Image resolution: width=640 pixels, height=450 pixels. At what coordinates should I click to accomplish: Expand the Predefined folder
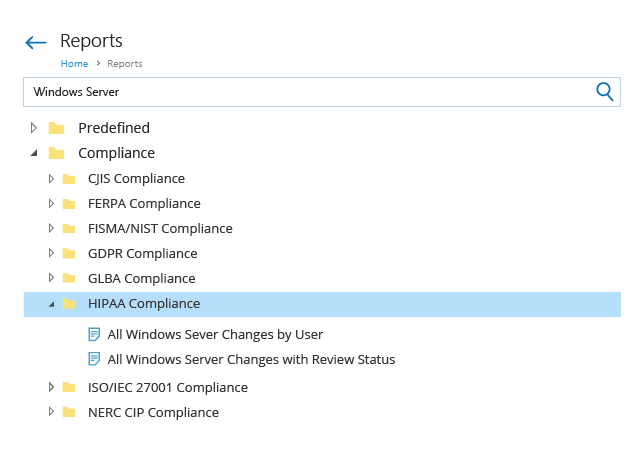[34, 128]
